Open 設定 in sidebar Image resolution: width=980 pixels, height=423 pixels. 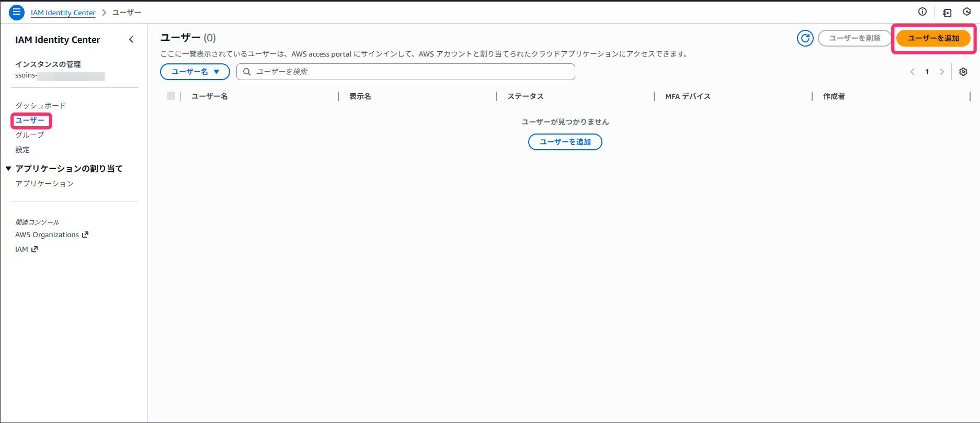tap(22, 150)
